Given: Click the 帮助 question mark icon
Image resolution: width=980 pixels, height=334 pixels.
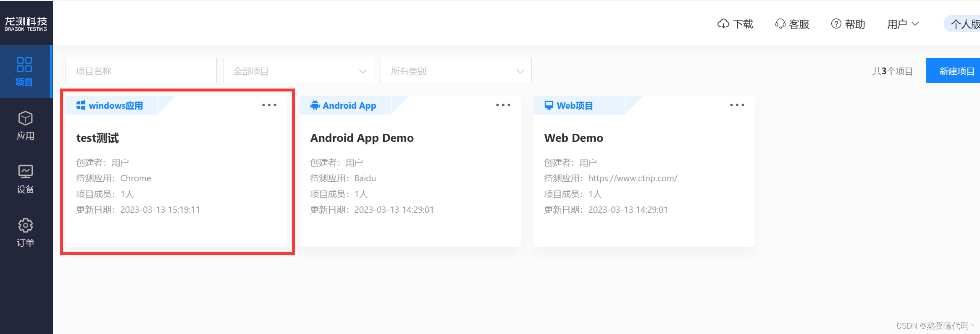Looking at the screenshot, I should pos(836,24).
